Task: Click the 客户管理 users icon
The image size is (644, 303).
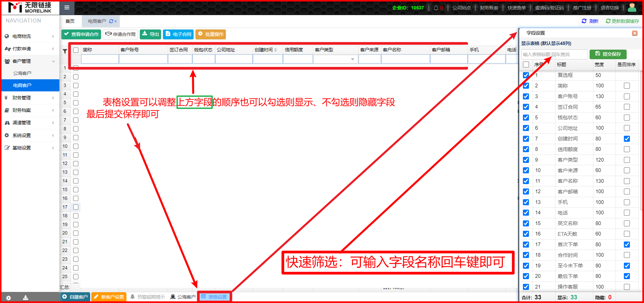Action: (7, 61)
